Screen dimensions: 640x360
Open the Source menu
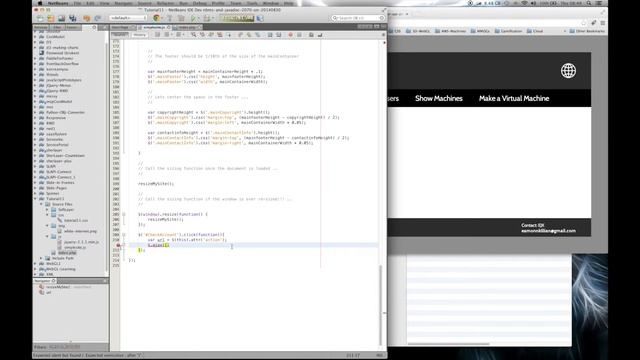click(144, 3)
